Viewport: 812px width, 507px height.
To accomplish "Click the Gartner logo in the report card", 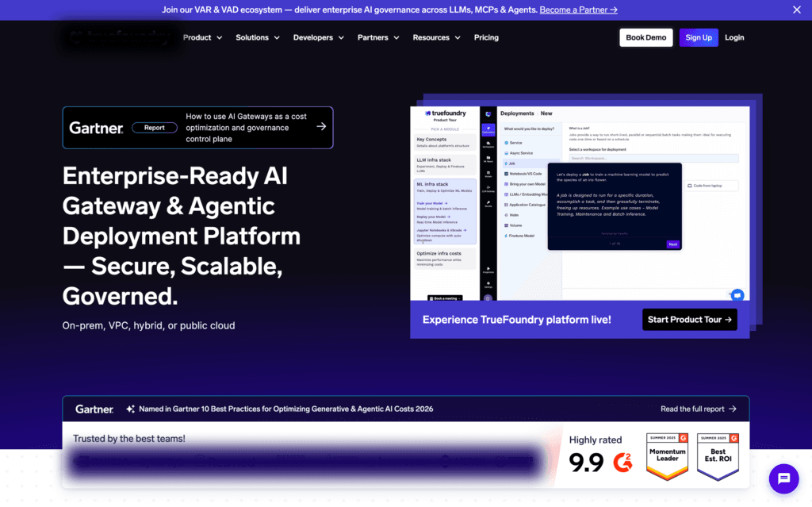I will pos(96,128).
